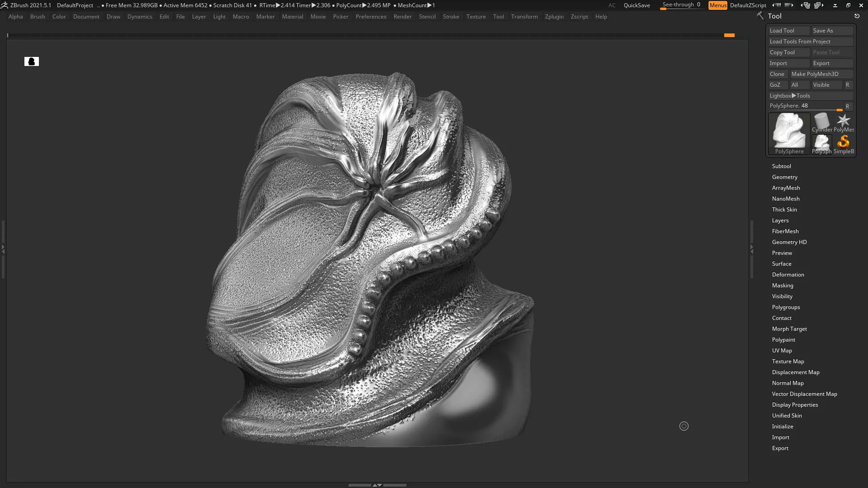The width and height of the screenshot is (868, 488).
Task: Click the ZBrush logo icon in the title bar
Action: [4, 5]
